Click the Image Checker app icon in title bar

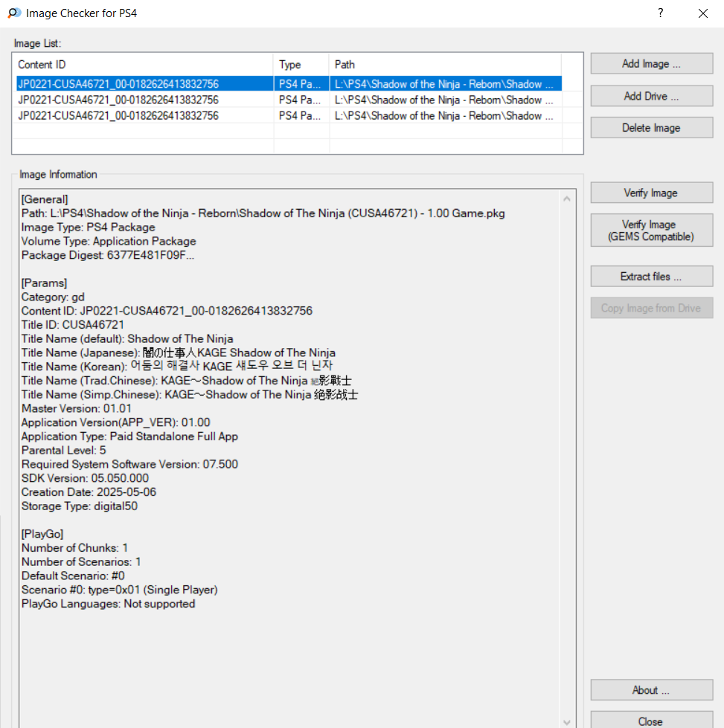pos(14,13)
